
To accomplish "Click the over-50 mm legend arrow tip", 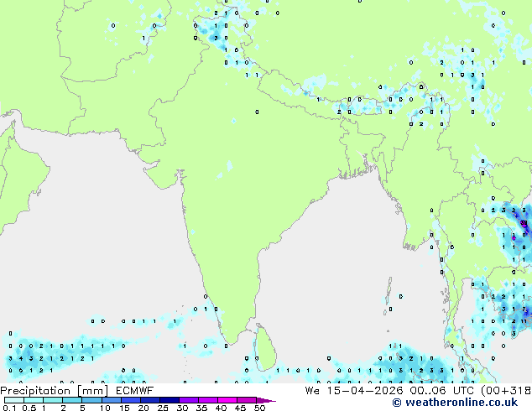I will [266, 400].
